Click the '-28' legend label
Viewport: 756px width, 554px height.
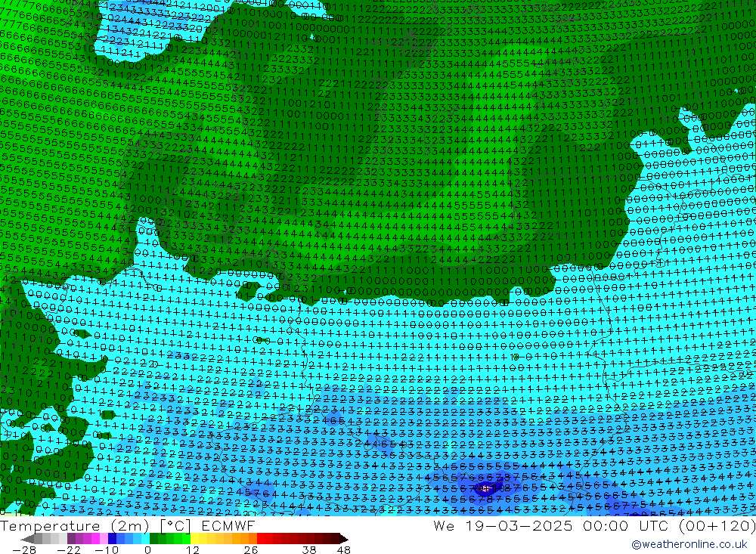(24, 549)
